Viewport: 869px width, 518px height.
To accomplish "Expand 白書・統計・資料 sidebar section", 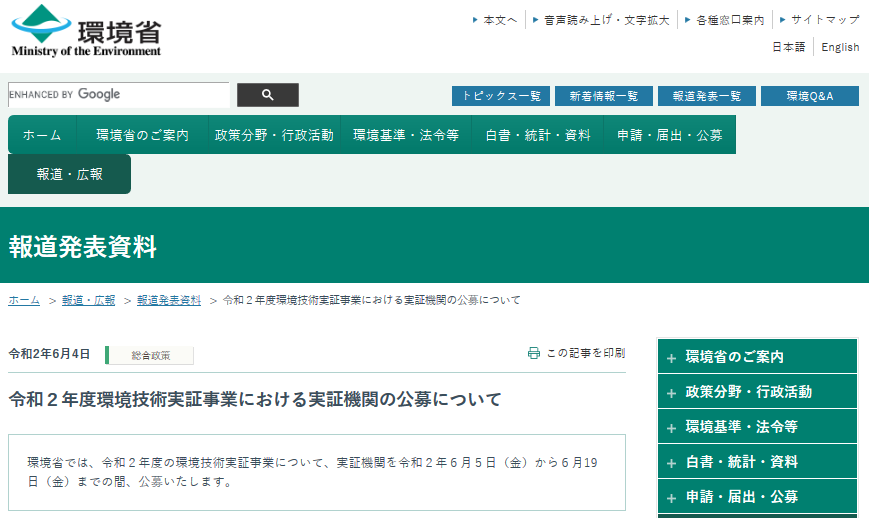I will click(757, 462).
